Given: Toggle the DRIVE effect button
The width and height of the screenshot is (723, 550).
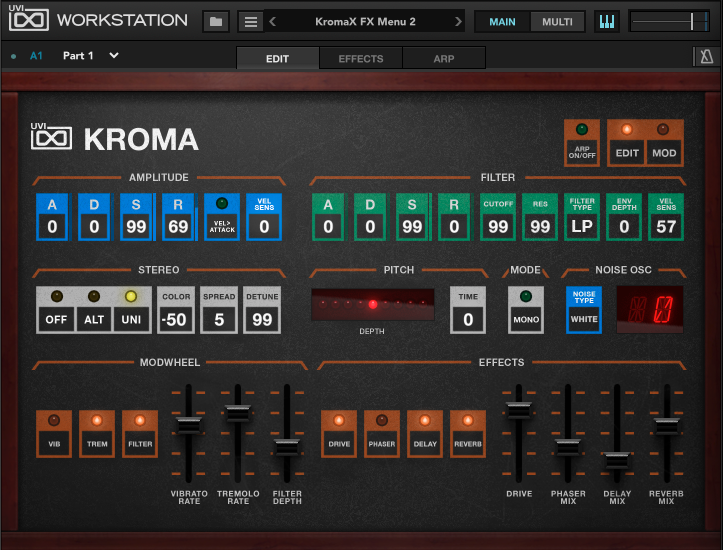Looking at the screenshot, I should coord(339,434).
